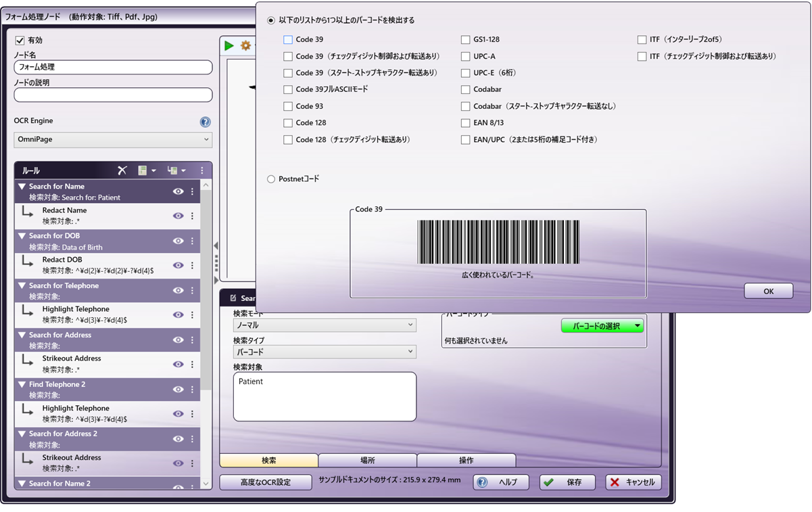
Task: Click the rule list scrollbar down arrow
Action: click(x=206, y=484)
